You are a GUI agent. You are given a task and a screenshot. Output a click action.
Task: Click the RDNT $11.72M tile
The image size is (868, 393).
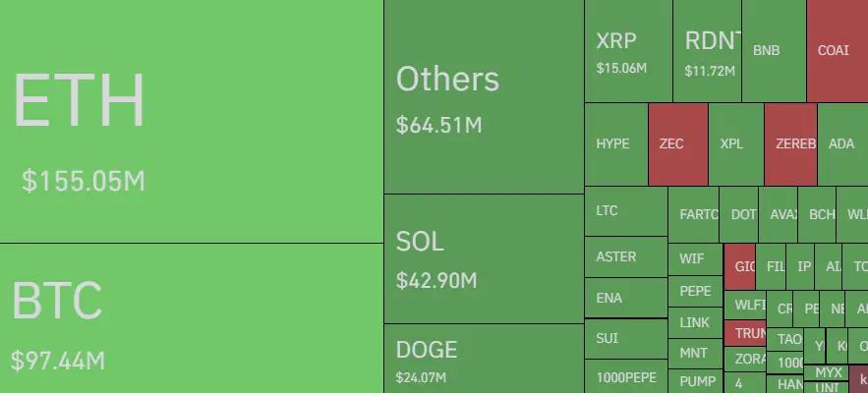pos(707,51)
